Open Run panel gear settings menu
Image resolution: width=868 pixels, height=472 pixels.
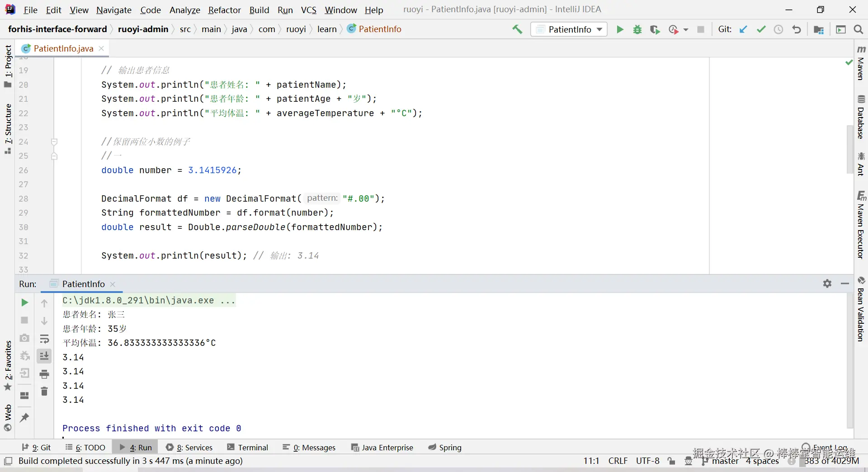click(x=827, y=283)
